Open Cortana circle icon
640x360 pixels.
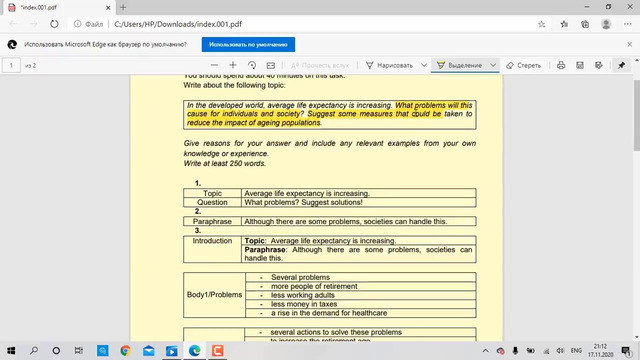(x=56, y=351)
